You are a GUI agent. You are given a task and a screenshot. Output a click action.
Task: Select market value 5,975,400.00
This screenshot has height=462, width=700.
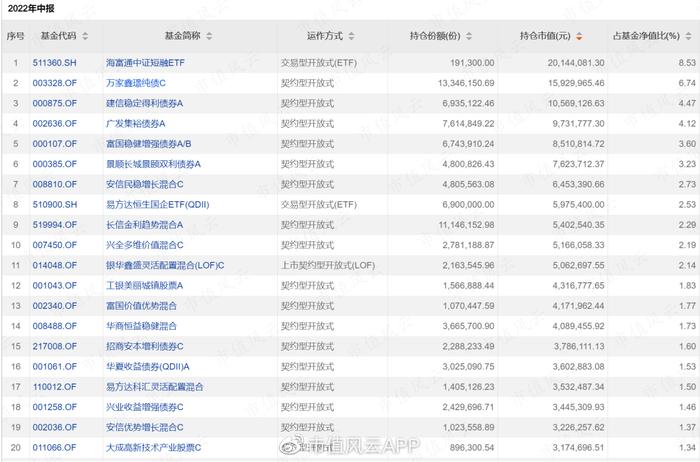(578, 204)
